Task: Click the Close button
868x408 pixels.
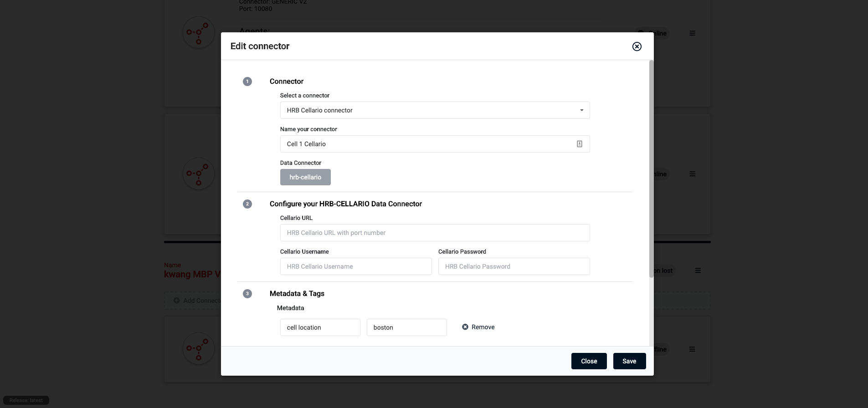Action: click(x=589, y=361)
